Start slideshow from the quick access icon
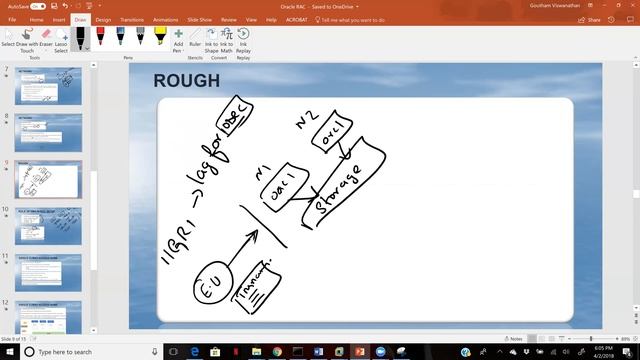 coord(89,6)
